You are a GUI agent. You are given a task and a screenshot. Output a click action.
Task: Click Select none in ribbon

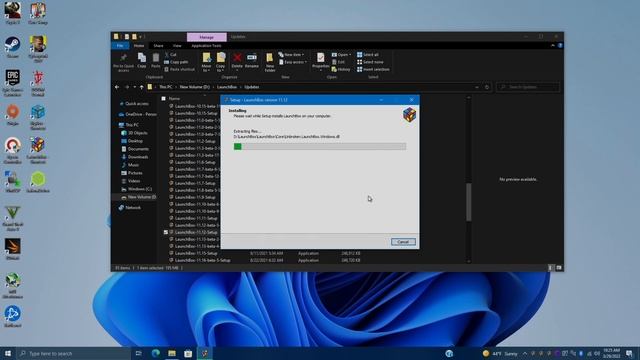point(370,62)
